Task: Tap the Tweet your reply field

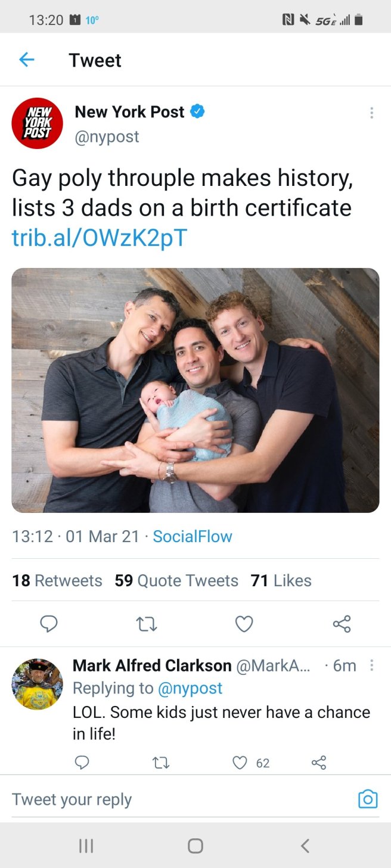Action: pyautogui.click(x=179, y=799)
